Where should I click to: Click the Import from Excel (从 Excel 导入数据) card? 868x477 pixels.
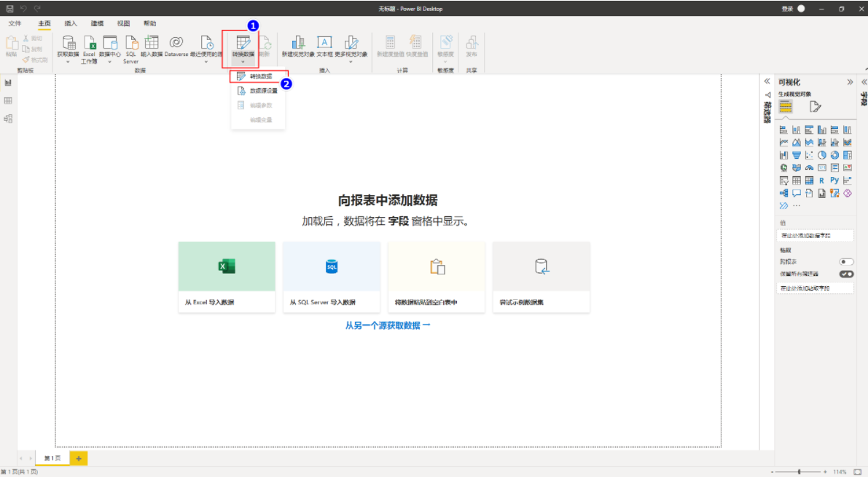click(x=227, y=277)
